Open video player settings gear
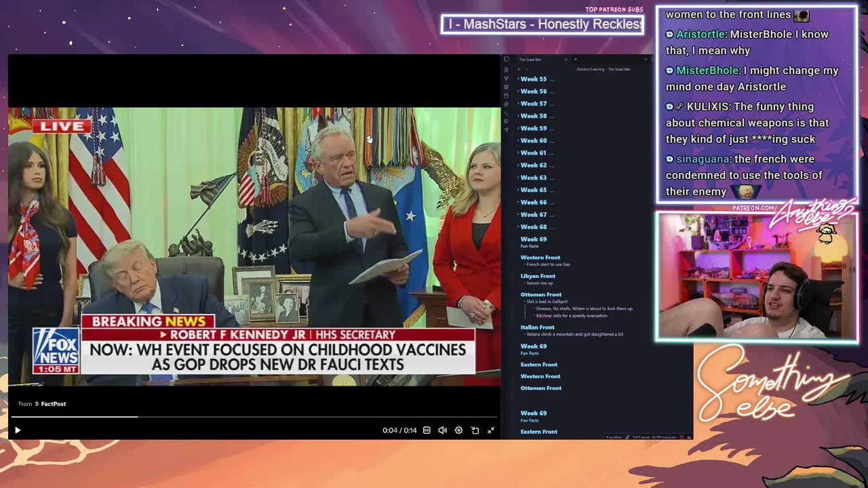 459,430
